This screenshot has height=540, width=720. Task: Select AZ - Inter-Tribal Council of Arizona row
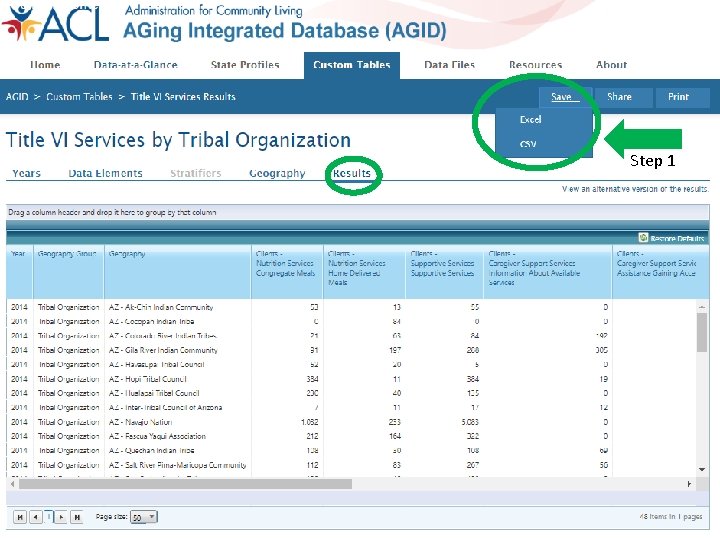pos(351,407)
